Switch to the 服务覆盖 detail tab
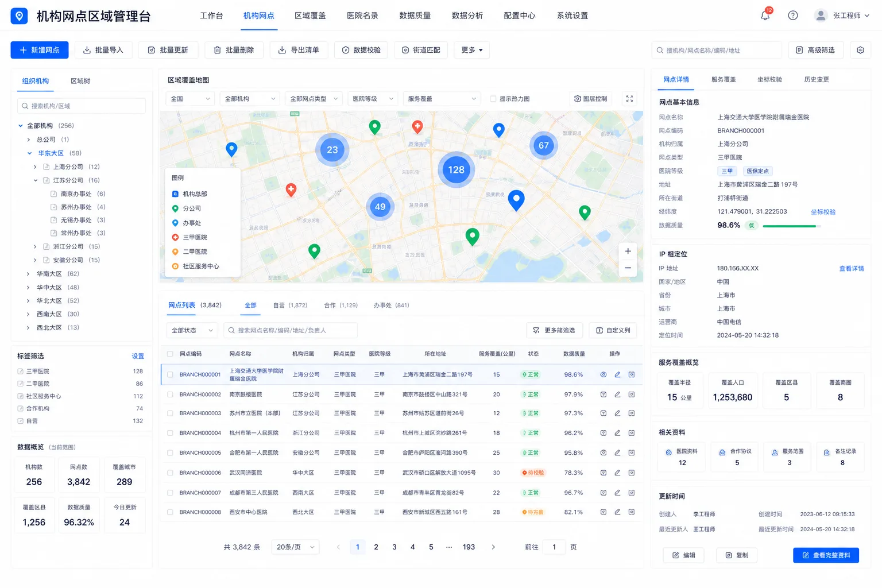This screenshot has height=588, width=882. pyautogui.click(x=724, y=79)
